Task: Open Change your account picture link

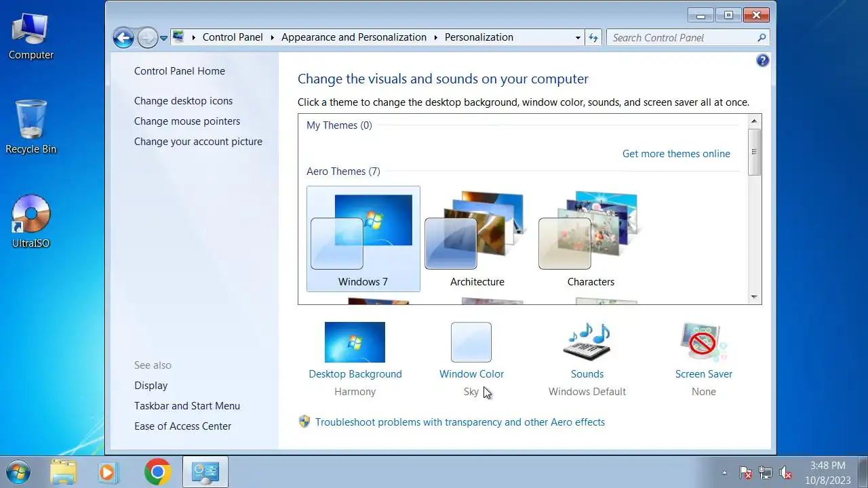Action: tap(198, 142)
